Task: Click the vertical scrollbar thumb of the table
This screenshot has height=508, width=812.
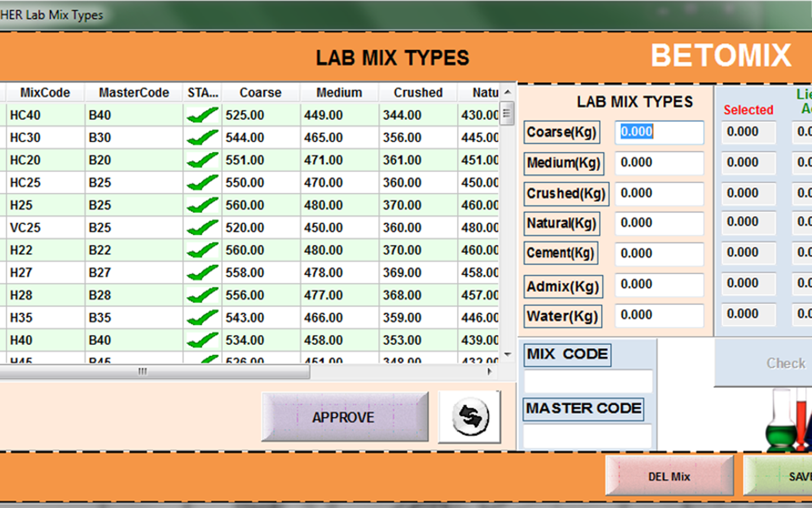Action: click(x=507, y=113)
